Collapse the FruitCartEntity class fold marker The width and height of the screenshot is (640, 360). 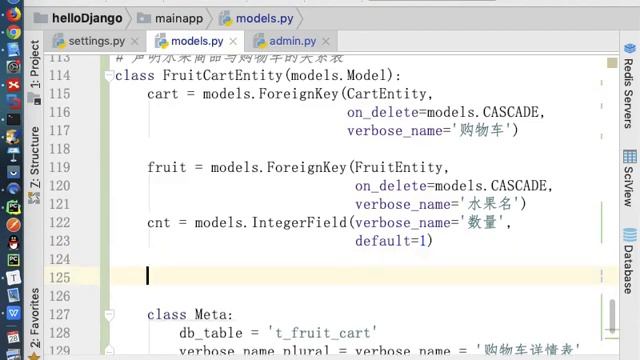[109, 76]
